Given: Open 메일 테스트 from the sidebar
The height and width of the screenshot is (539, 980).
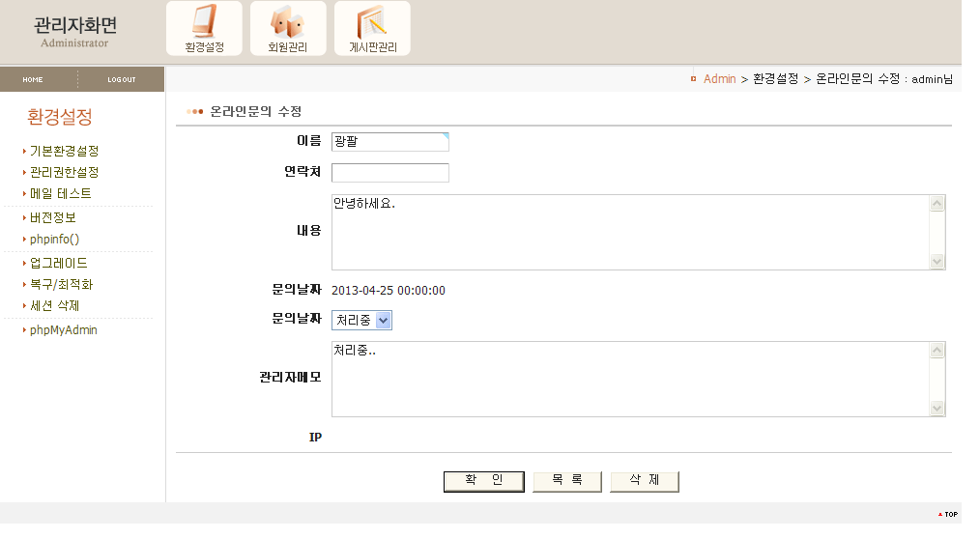Looking at the screenshot, I should click(x=60, y=193).
